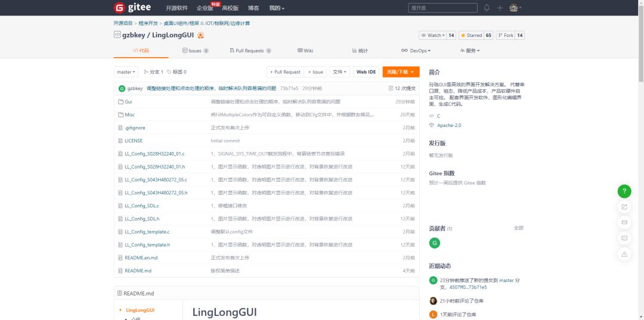Click the floating share/edit icon

click(x=624, y=207)
